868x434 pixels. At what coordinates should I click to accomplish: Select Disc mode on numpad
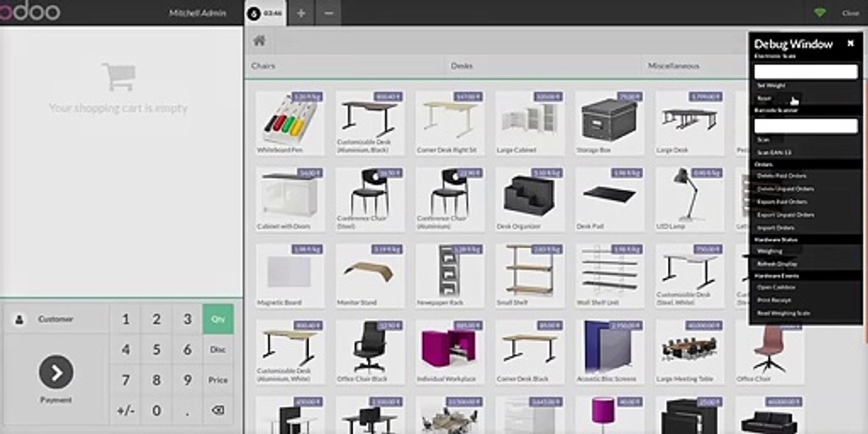pos(218,350)
